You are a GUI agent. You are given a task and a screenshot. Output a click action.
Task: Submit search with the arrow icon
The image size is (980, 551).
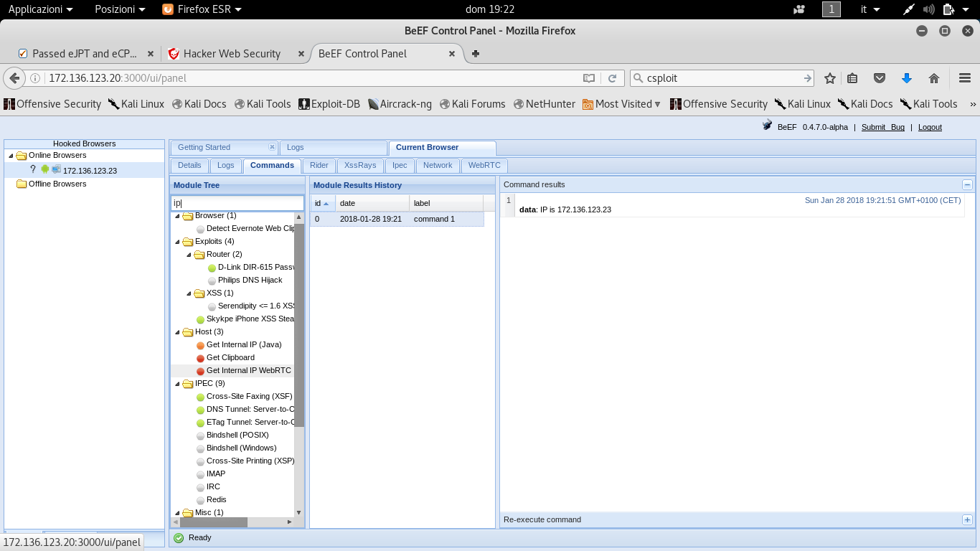point(808,78)
